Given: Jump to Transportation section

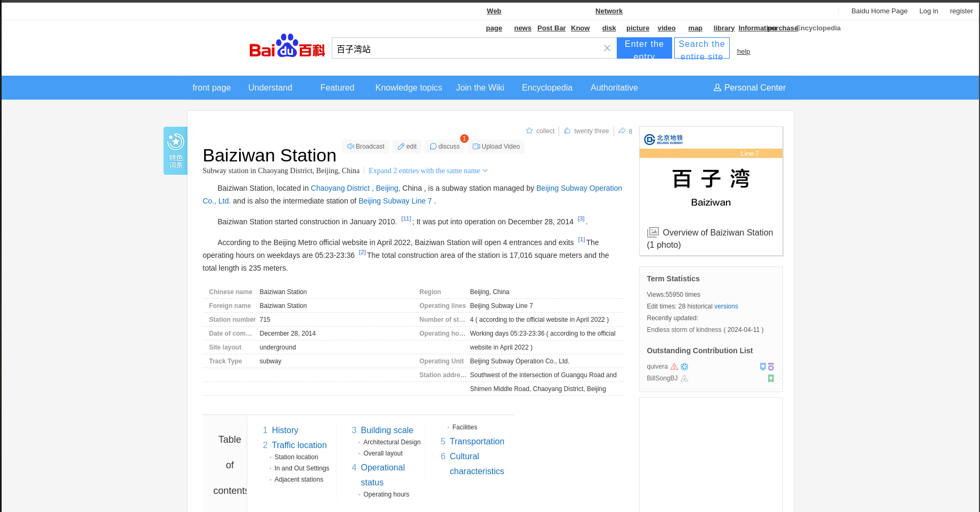Looking at the screenshot, I should click(x=477, y=441).
